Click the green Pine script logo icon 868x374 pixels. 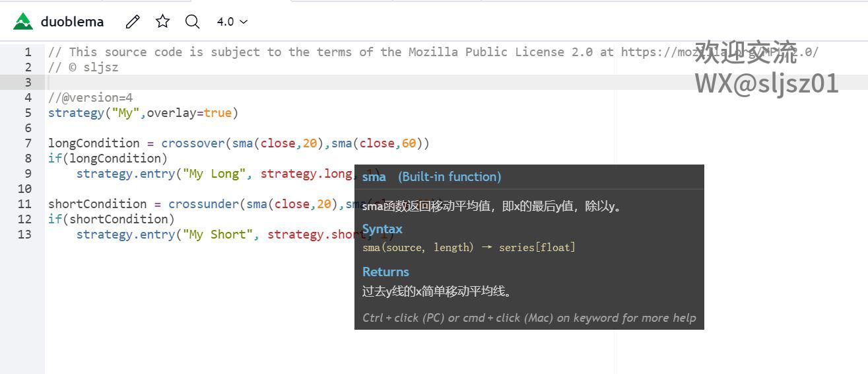[x=23, y=22]
